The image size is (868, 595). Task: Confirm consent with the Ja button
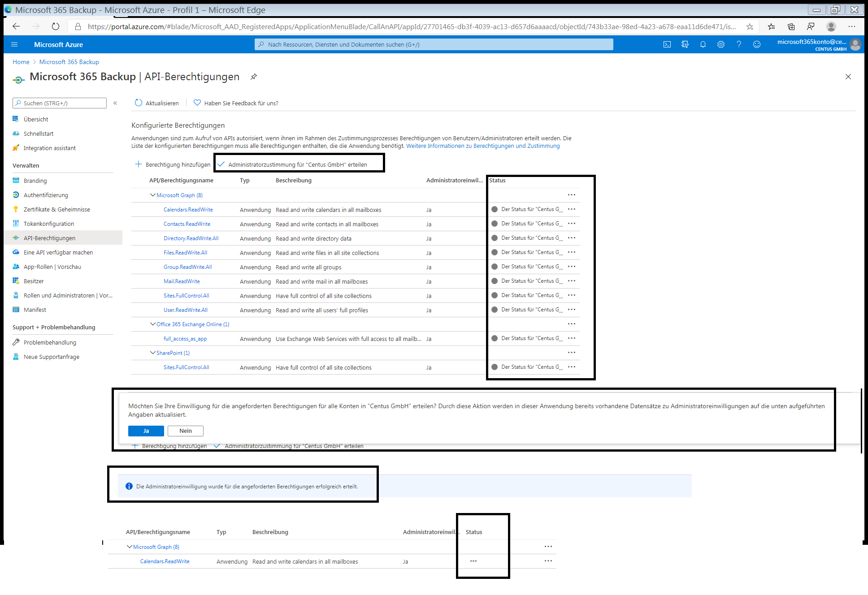coord(146,431)
